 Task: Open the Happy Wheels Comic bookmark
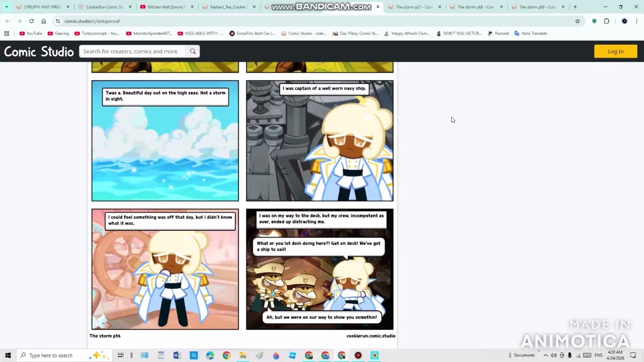(407, 34)
